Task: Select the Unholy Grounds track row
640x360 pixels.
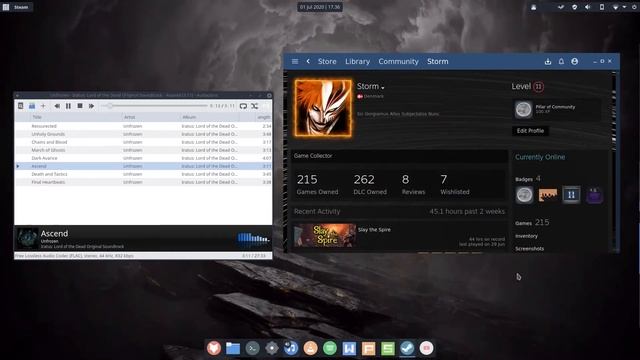Action: pyautogui.click(x=143, y=134)
